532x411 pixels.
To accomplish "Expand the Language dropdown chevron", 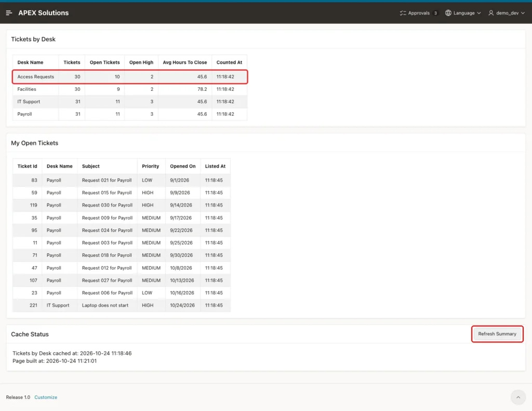I will click(x=479, y=13).
